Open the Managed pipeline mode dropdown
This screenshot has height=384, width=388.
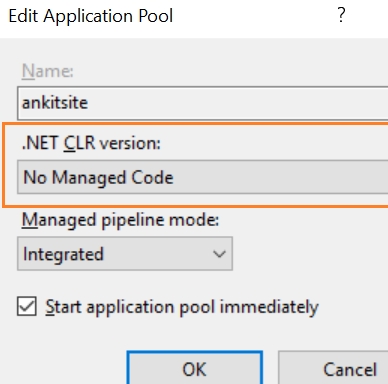click(125, 254)
